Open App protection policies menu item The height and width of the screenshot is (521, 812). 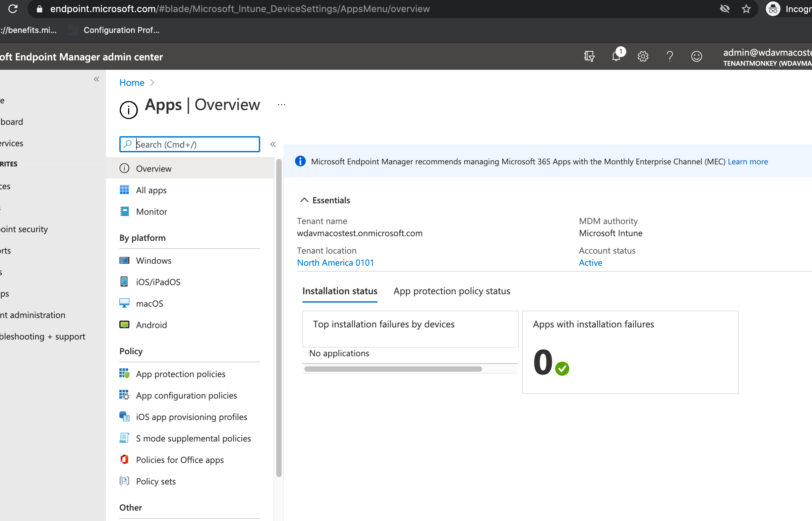pyautogui.click(x=190, y=374)
